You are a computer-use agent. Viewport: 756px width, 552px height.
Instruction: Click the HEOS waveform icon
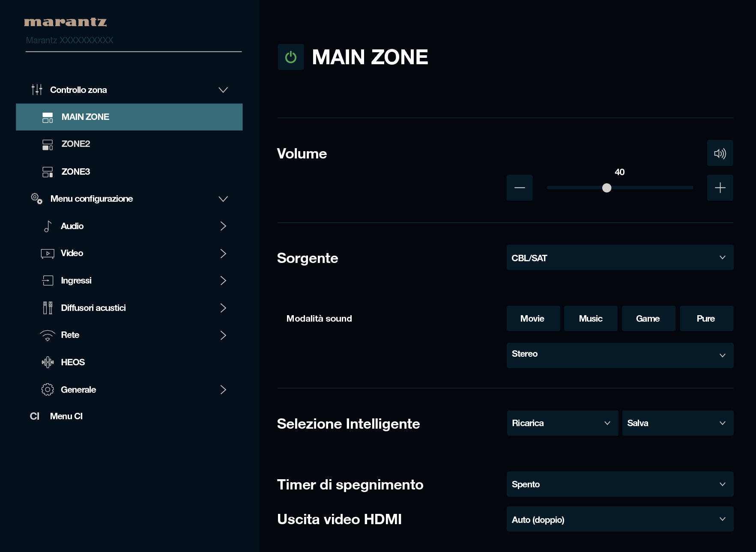[48, 362]
